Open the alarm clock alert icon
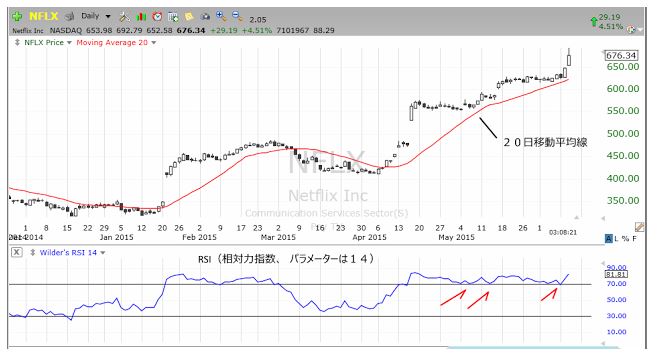This screenshot has height=361, width=659. click(157, 17)
